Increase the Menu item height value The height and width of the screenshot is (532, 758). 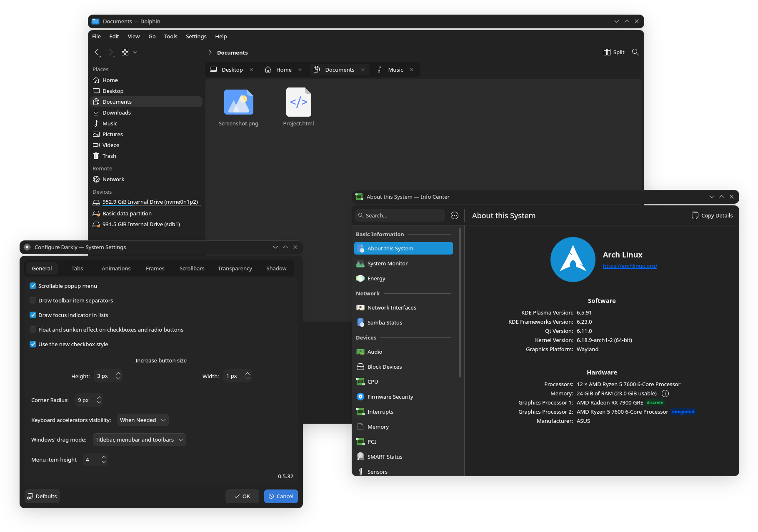[104, 457]
